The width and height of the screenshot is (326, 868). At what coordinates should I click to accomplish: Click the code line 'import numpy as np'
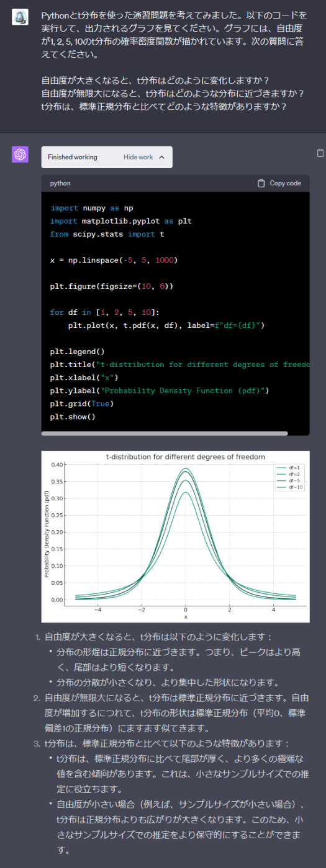click(92, 208)
